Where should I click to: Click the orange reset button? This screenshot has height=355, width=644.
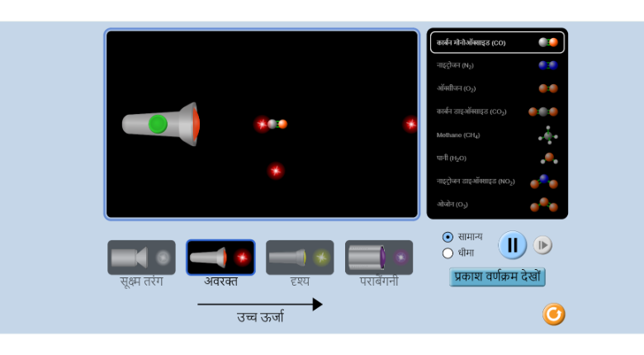point(553,314)
